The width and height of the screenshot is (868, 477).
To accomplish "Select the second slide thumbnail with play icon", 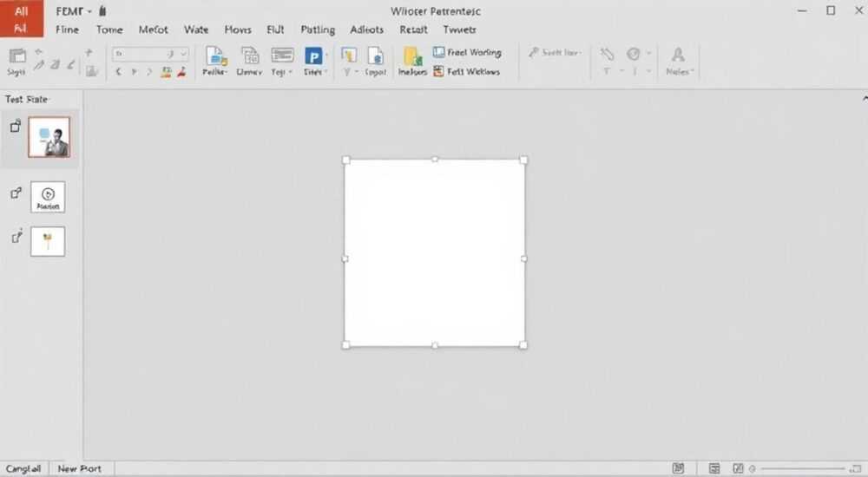I will pyautogui.click(x=48, y=197).
